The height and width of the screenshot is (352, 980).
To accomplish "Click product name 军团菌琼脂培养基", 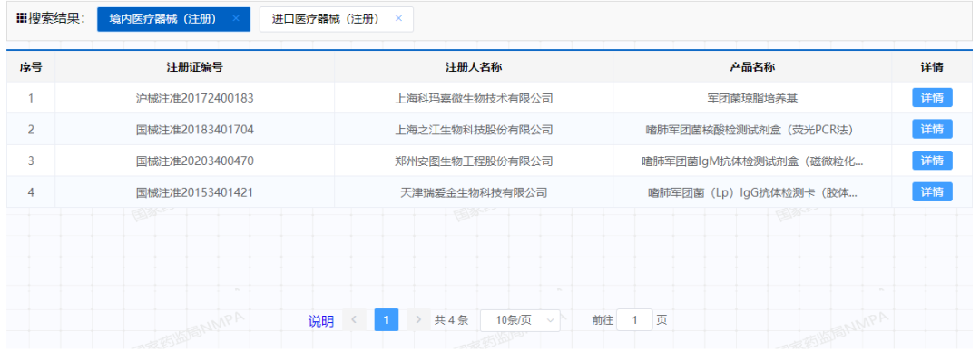I will click(752, 98).
